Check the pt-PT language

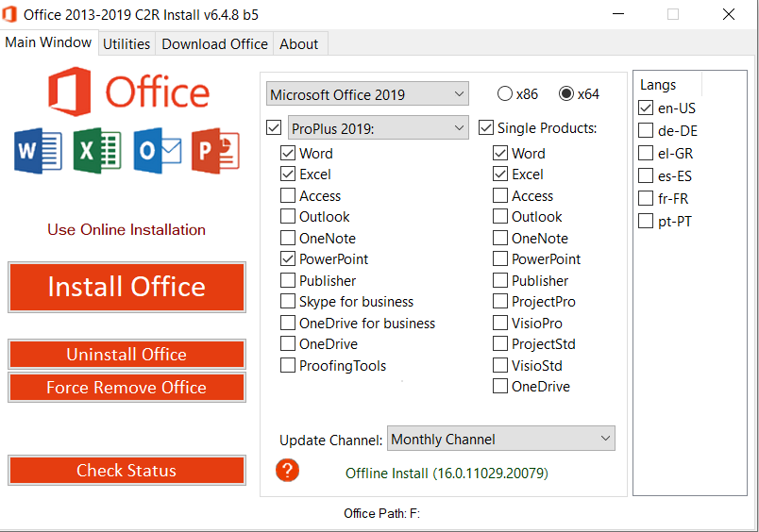point(646,221)
